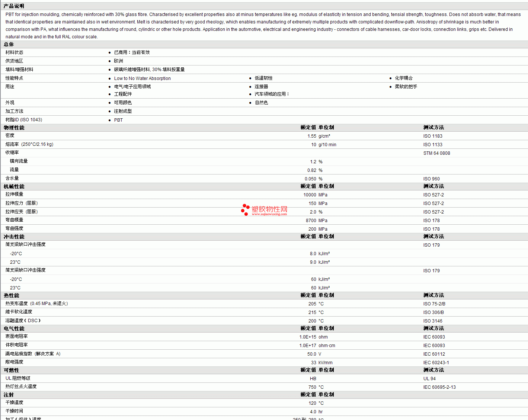Click the 漏电起痕指数 row label
The image size is (528, 420).
[x=33, y=354]
